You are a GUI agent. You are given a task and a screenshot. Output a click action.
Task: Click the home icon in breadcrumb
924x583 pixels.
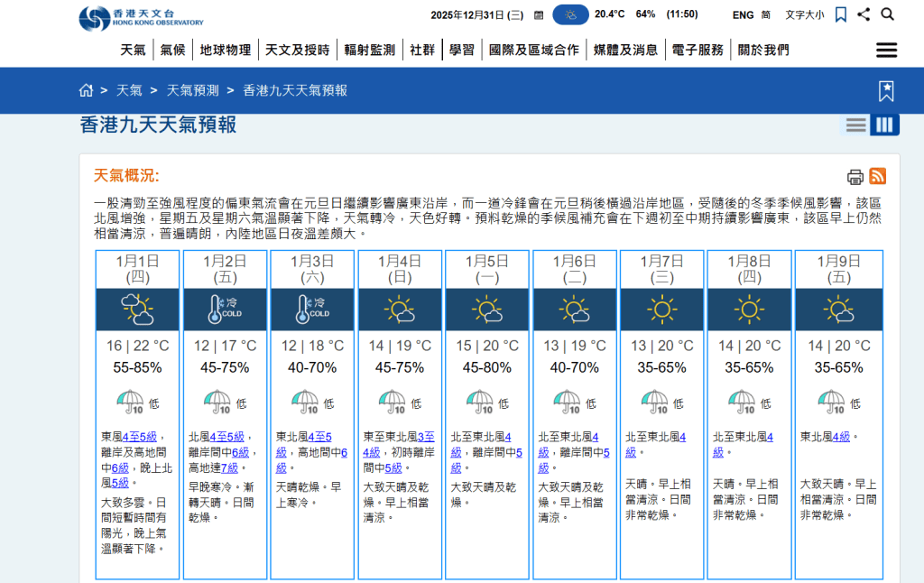click(x=86, y=90)
